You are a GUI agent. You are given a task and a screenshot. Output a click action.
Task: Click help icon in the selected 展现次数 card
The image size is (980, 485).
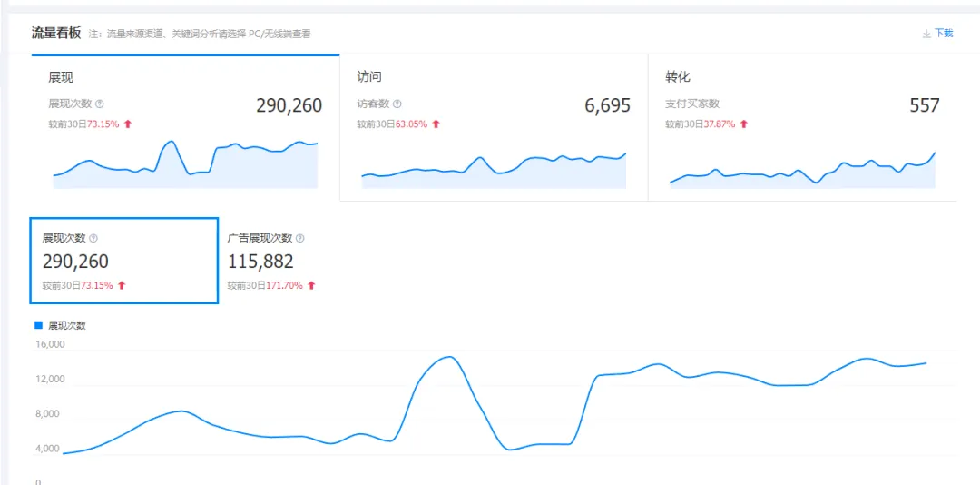[x=93, y=239]
